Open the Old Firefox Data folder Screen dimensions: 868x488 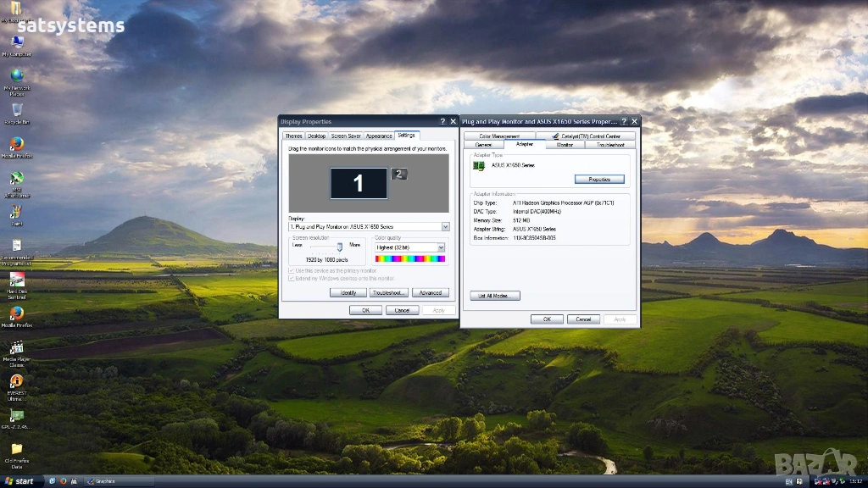pos(16,449)
